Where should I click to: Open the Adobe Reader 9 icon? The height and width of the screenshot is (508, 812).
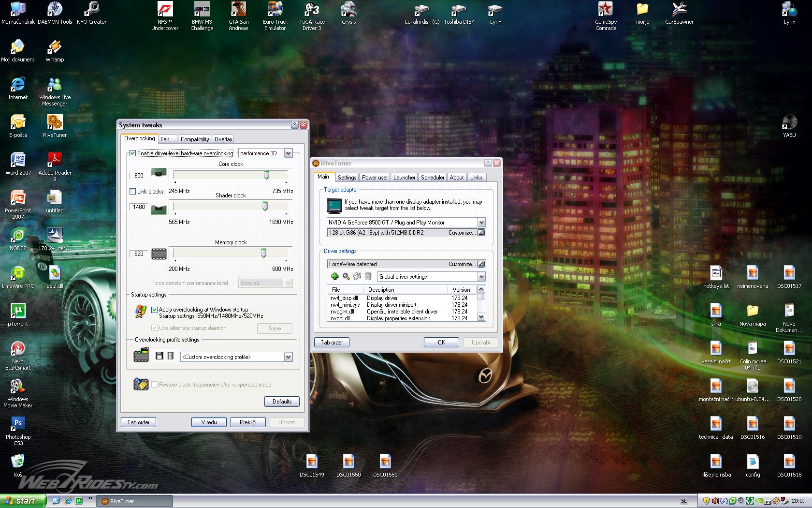pos(55,167)
